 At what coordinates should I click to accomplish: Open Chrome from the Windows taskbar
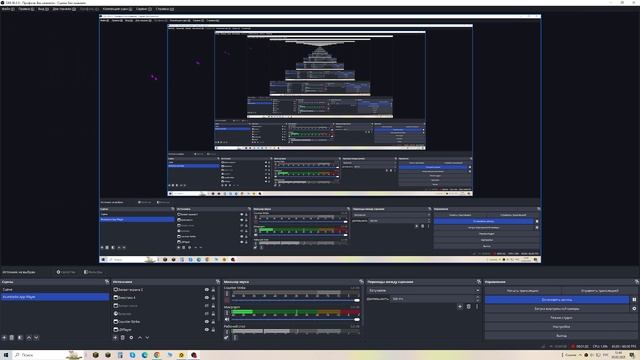tap(157, 355)
